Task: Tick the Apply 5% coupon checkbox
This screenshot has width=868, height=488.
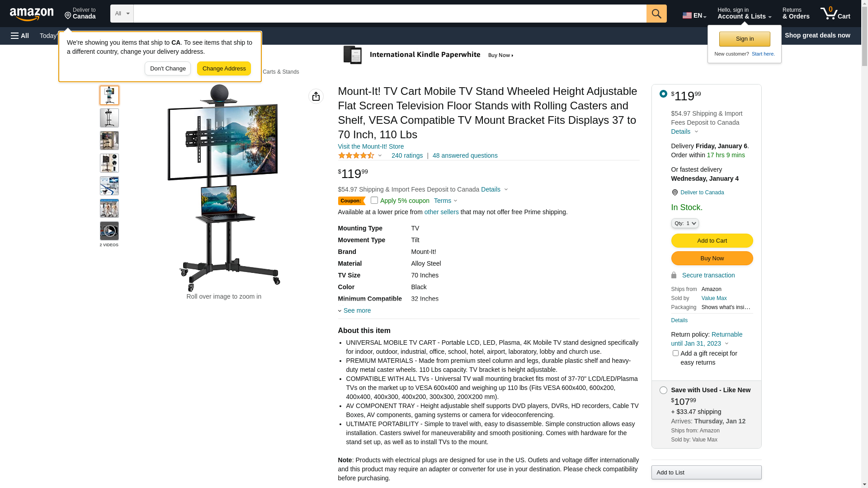Action: pyautogui.click(x=374, y=200)
